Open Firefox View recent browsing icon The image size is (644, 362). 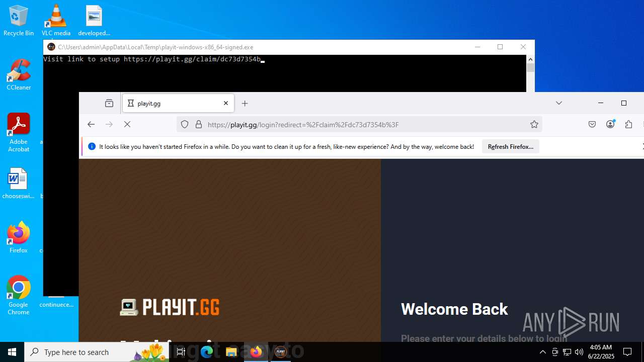[x=109, y=103]
